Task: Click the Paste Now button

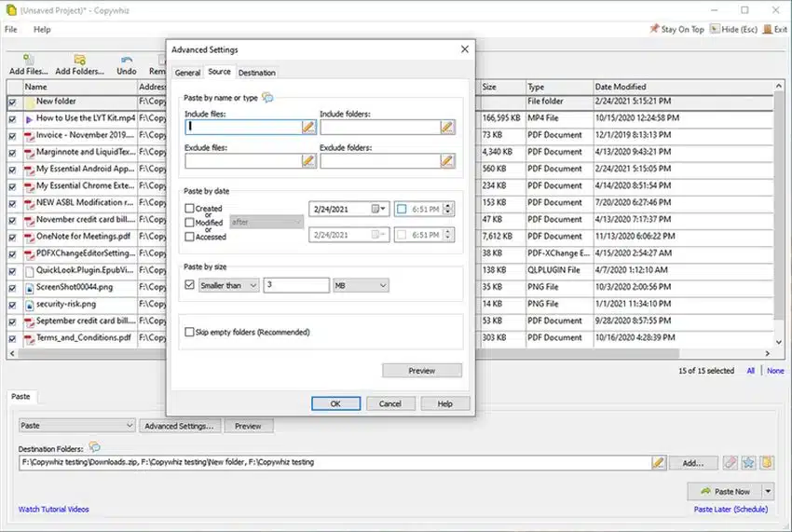Action: (x=725, y=491)
